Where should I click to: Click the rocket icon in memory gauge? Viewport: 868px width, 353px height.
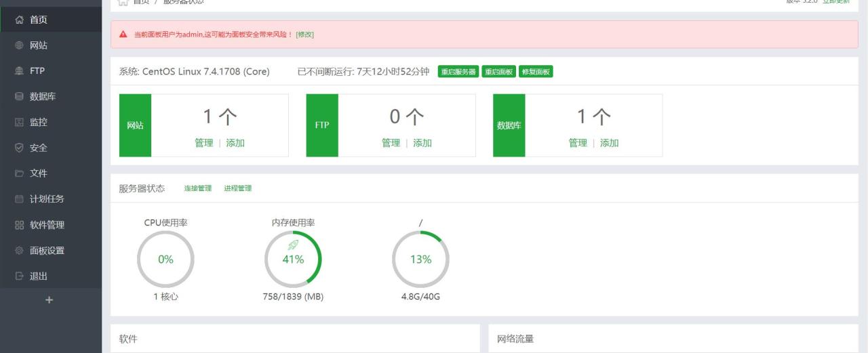[x=293, y=245]
